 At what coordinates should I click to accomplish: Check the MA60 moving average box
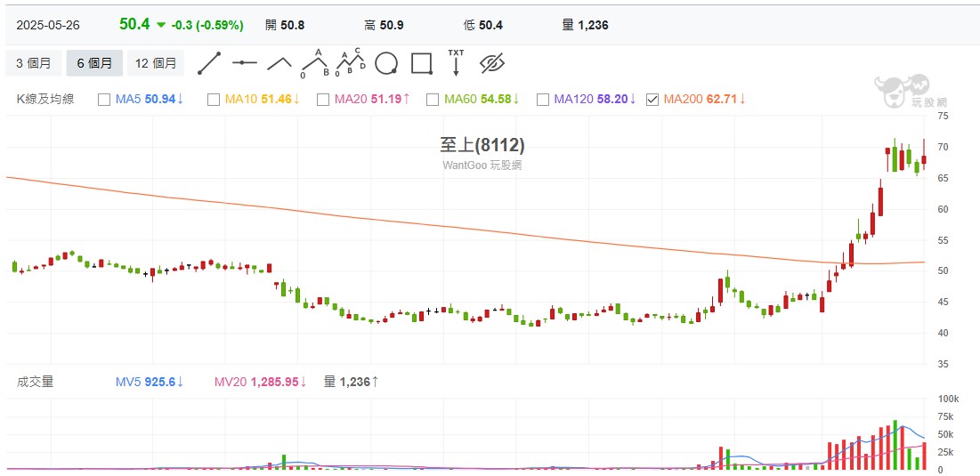click(433, 100)
